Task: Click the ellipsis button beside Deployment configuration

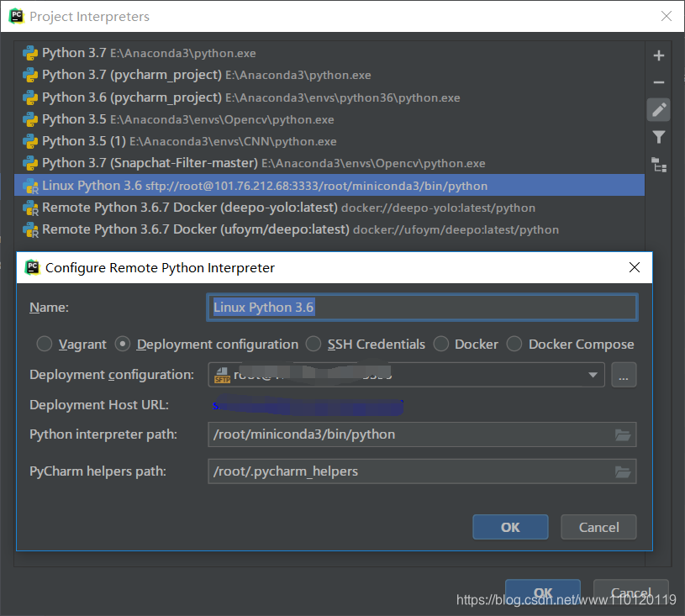Action: (x=624, y=375)
